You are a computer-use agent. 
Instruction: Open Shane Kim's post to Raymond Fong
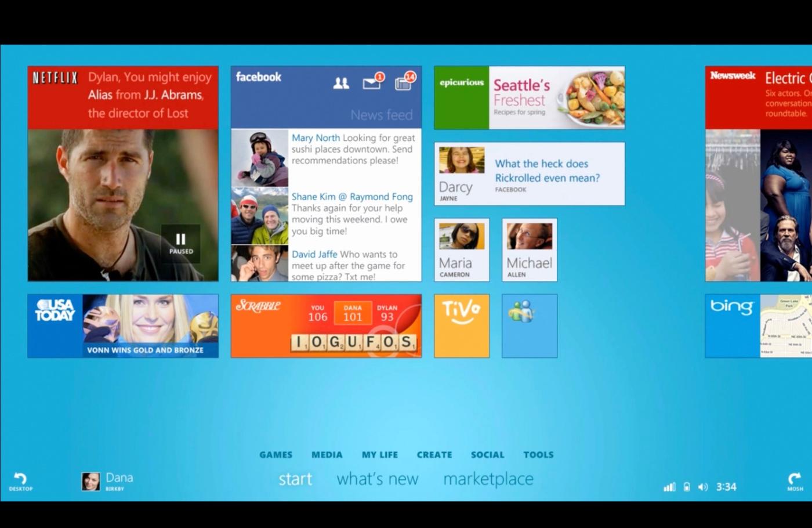click(353, 214)
